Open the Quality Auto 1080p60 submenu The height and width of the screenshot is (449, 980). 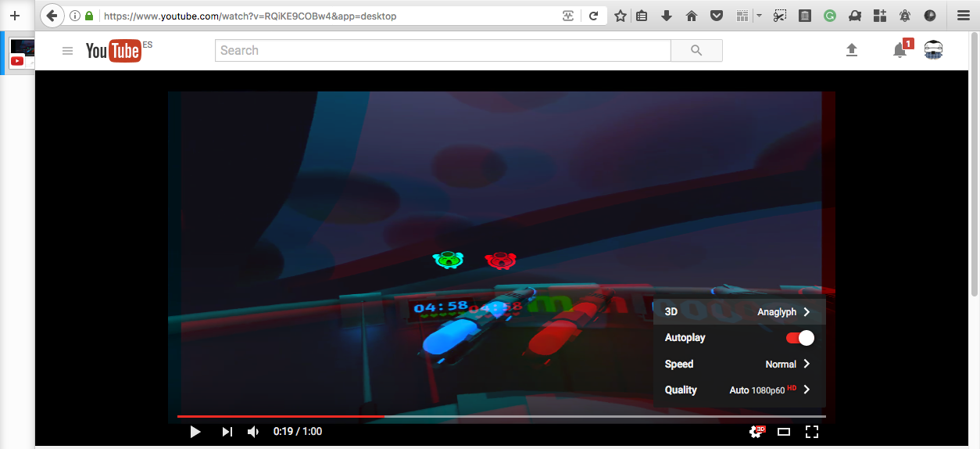tap(739, 390)
